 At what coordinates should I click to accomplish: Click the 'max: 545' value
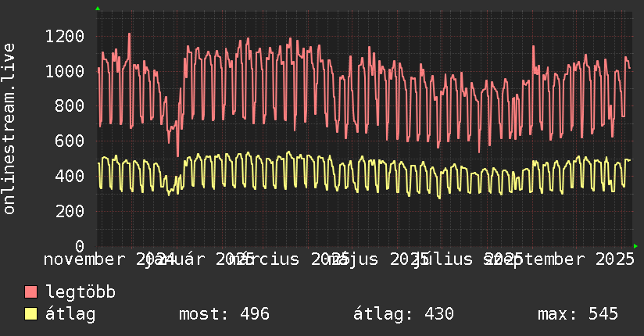tap(578, 314)
